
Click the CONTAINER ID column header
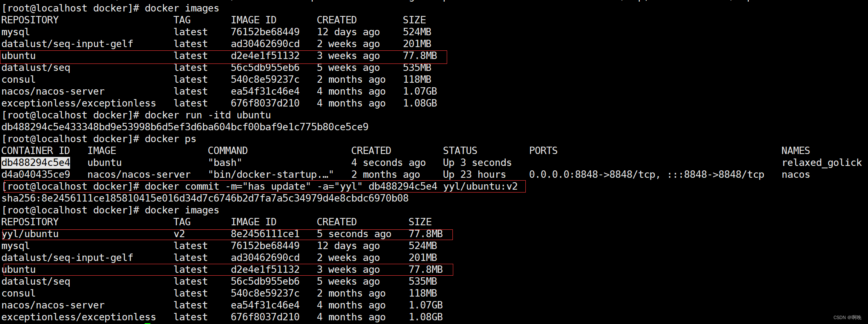pyautogui.click(x=36, y=151)
